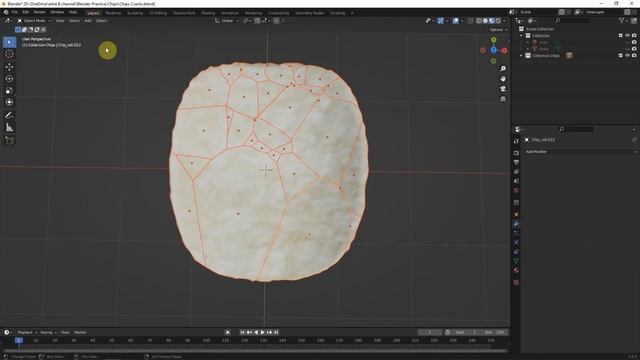Open the Window menu
Viewport: 640px width, 360px height.
click(x=57, y=13)
